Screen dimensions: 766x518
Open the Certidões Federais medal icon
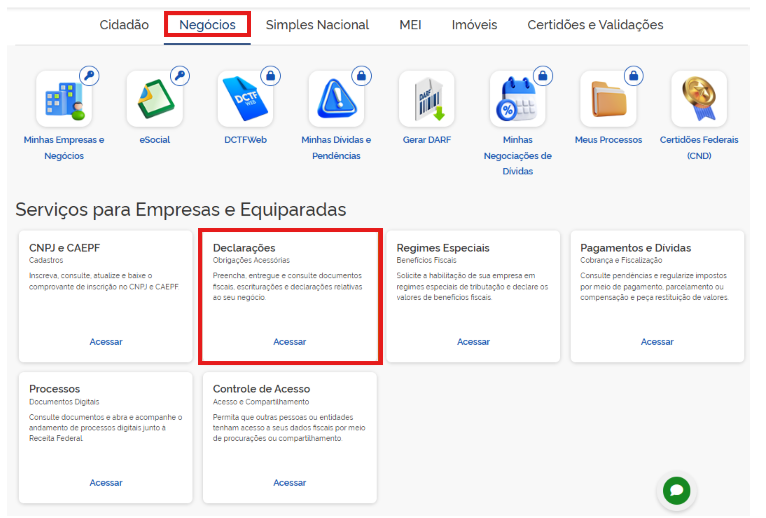(x=699, y=99)
